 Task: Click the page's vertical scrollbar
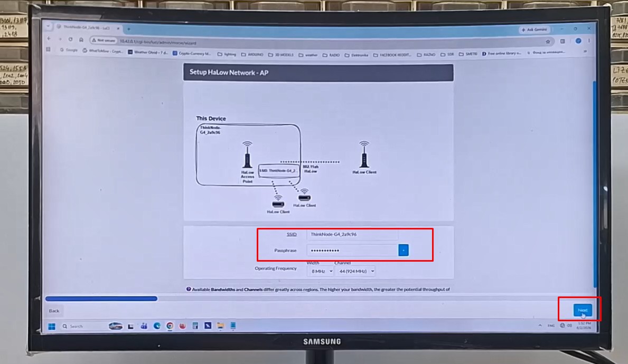(x=595, y=184)
